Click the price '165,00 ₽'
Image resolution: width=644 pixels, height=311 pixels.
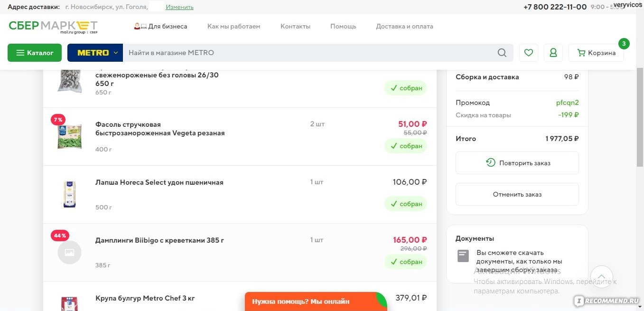tap(410, 240)
